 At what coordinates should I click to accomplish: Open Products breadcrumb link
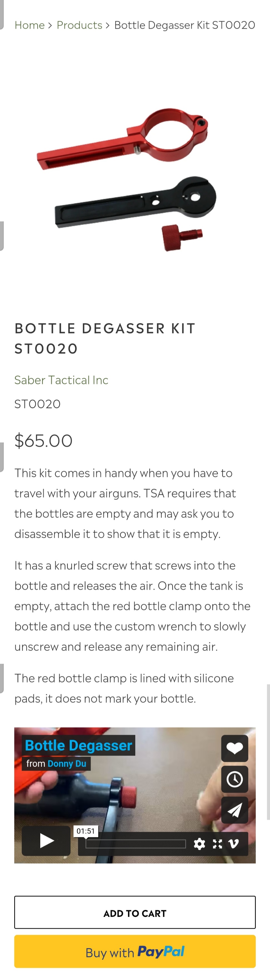(79, 25)
